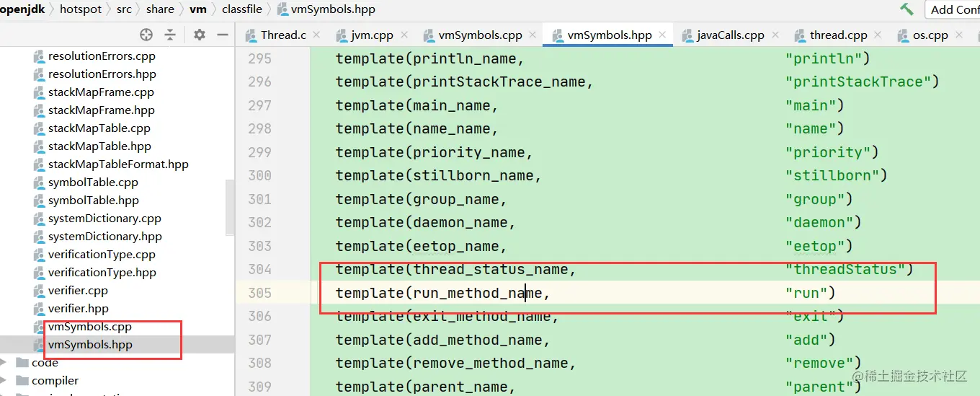Open symbolTable.hpp in the project tree

point(94,201)
